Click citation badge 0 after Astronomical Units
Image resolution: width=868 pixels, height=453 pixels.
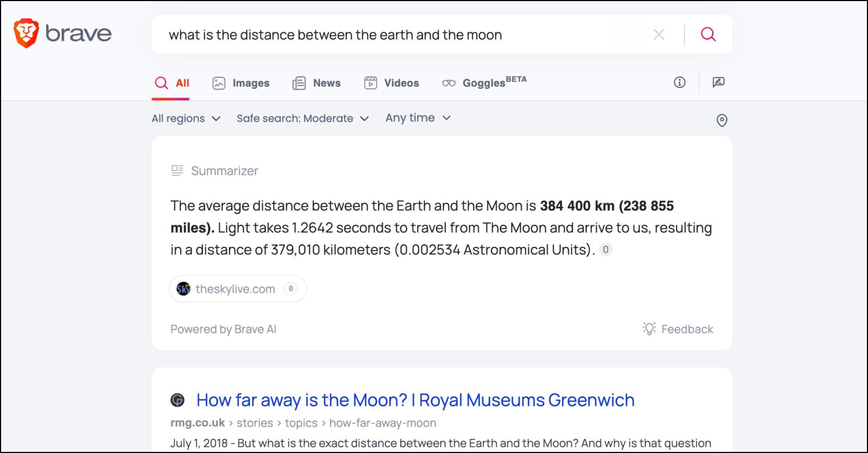[x=606, y=250]
